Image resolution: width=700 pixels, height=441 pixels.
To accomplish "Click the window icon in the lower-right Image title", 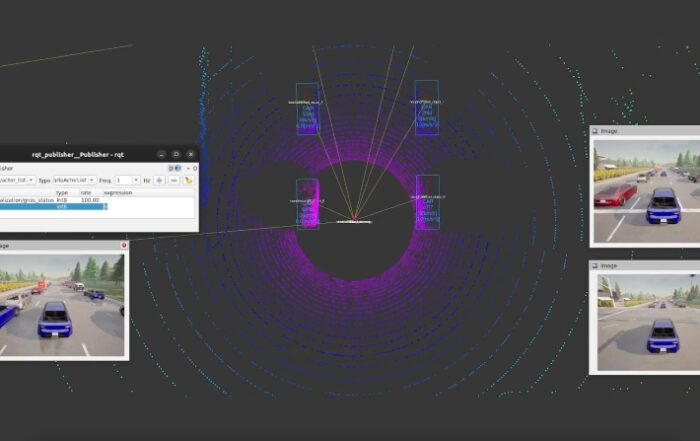I will tap(595, 266).
